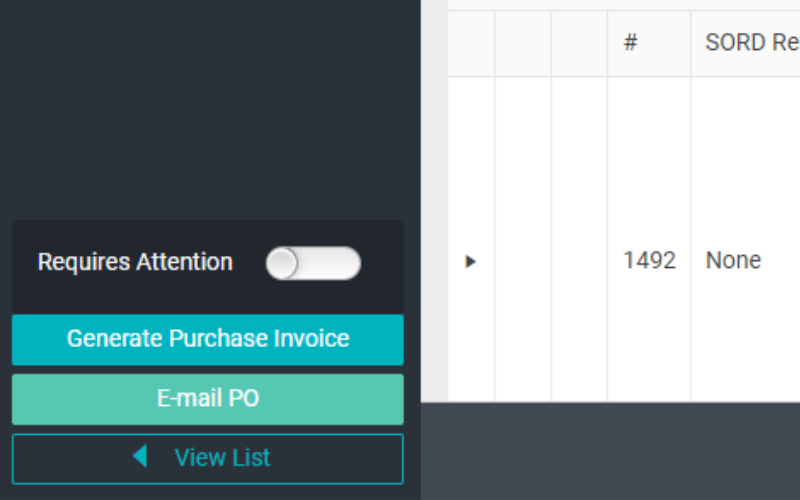
Task: Click the left arrow icon beside View List
Action: [140, 456]
